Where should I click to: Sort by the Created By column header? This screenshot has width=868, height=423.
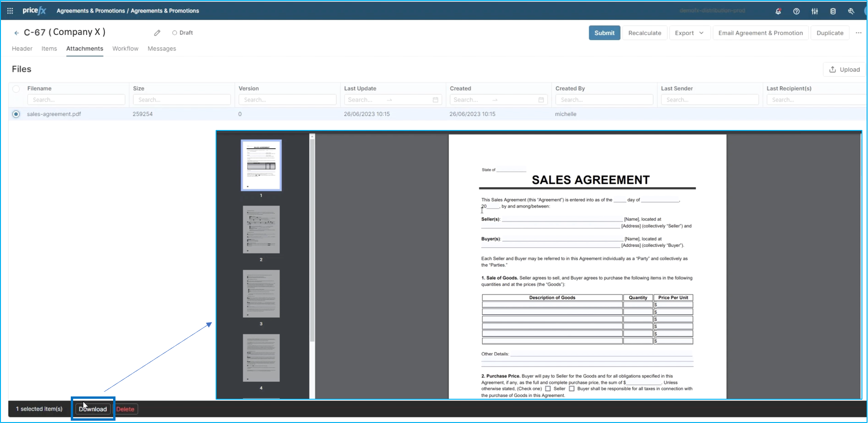click(x=570, y=89)
